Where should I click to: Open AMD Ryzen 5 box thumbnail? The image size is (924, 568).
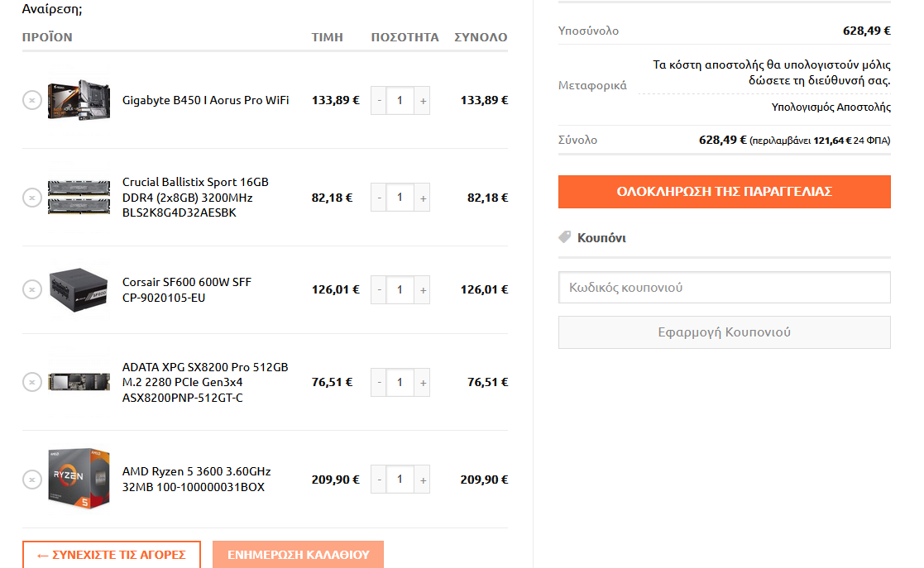[x=79, y=479]
